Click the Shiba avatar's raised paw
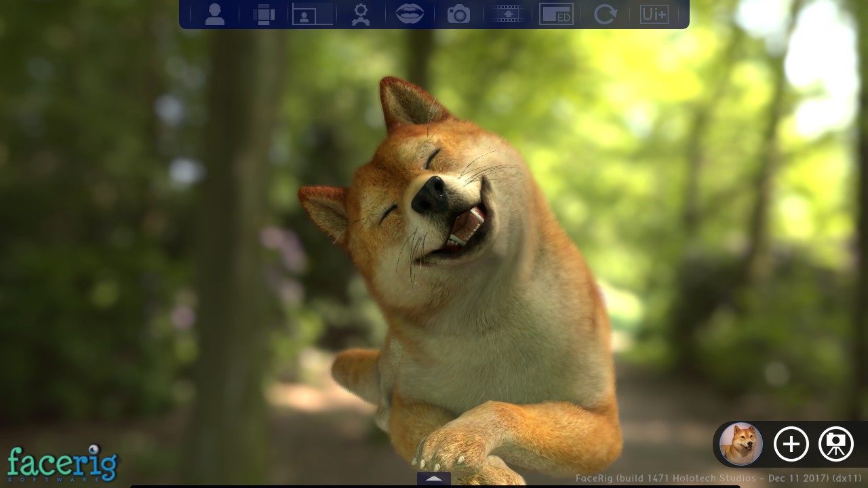The image size is (868, 488). click(x=448, y=450)
